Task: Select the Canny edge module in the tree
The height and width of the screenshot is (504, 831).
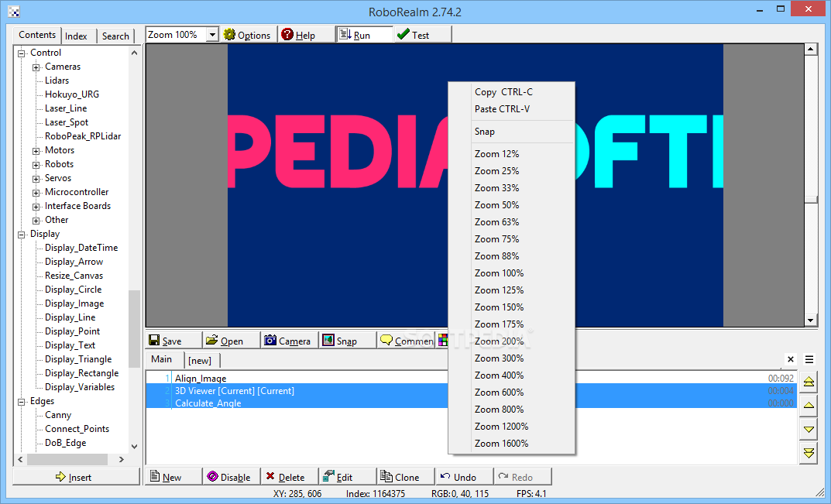Action: [x=58, y=415]
